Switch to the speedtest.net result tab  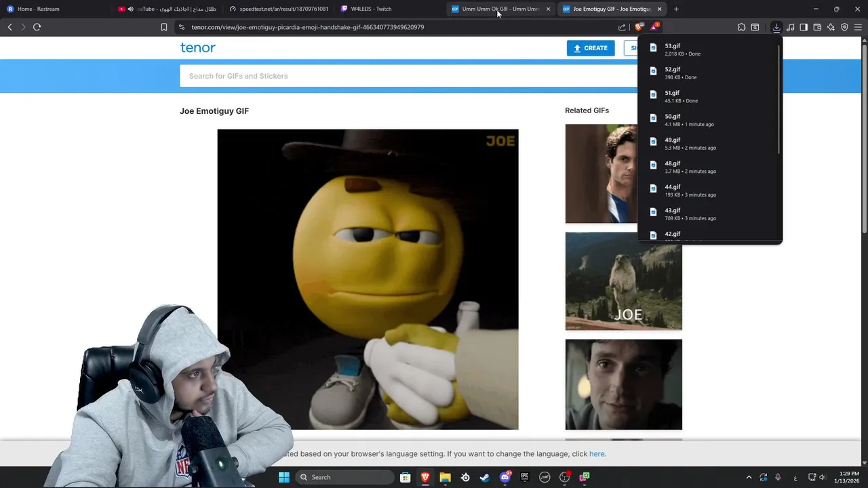[x=278, y=9]
